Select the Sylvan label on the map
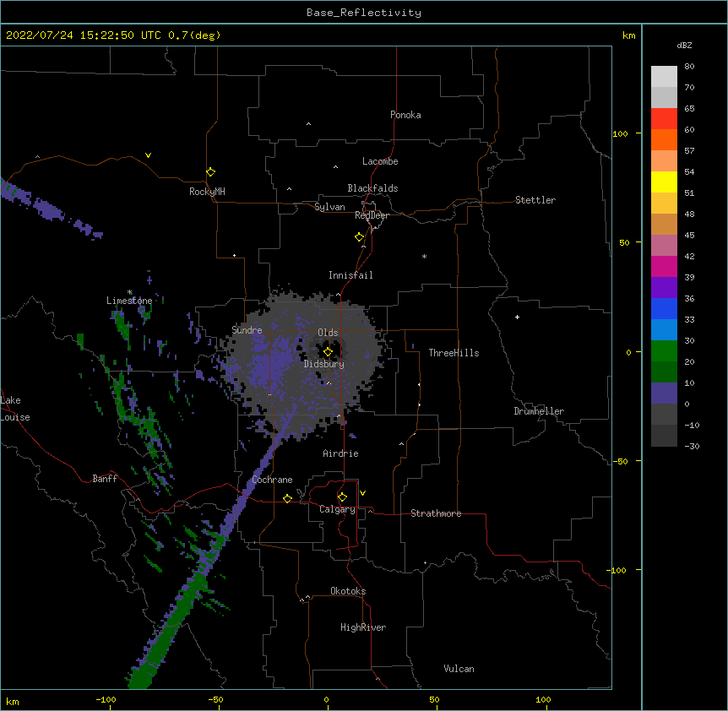 coord(329,207)
